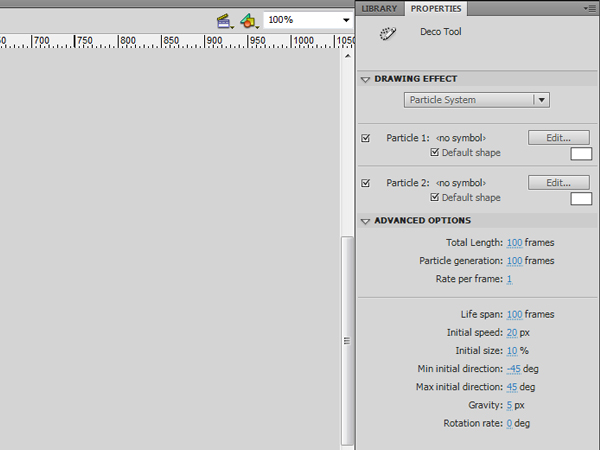Open the Edit Scene clapperboard menu
Screen dimensions: 600x450
click(x=225, y=21)
